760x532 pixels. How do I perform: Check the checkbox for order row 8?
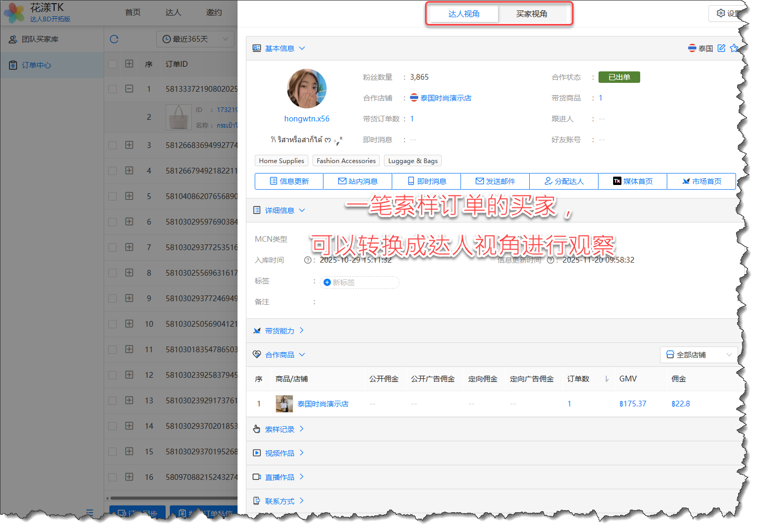pos(113,273)
